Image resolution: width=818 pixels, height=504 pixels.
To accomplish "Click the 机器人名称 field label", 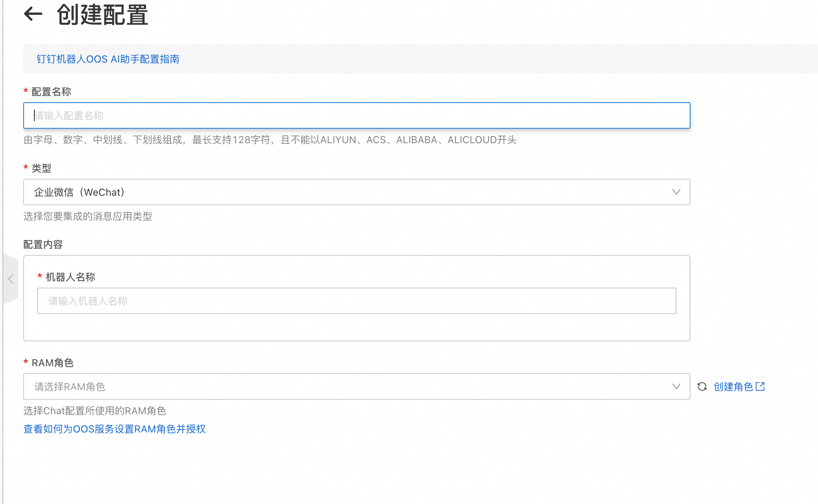I will (70, 277).
